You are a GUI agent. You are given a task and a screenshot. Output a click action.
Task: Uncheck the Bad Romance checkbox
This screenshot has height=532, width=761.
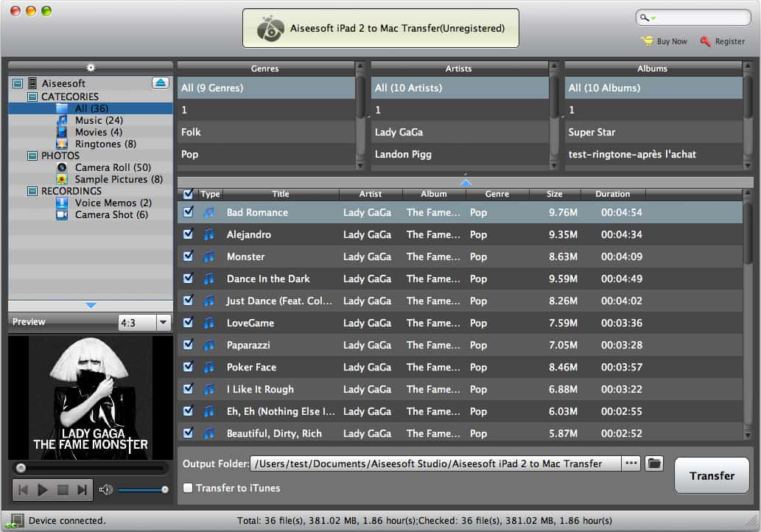point(189,212)
